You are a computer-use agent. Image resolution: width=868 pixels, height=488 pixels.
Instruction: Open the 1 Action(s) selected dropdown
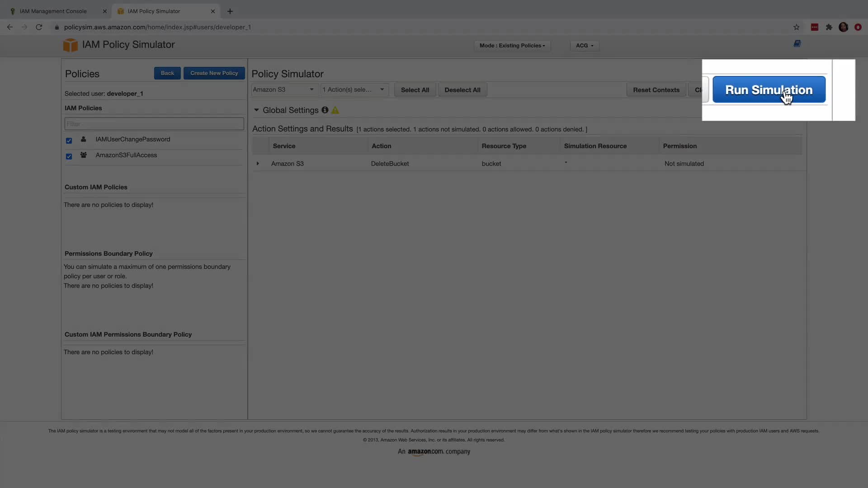354,89
